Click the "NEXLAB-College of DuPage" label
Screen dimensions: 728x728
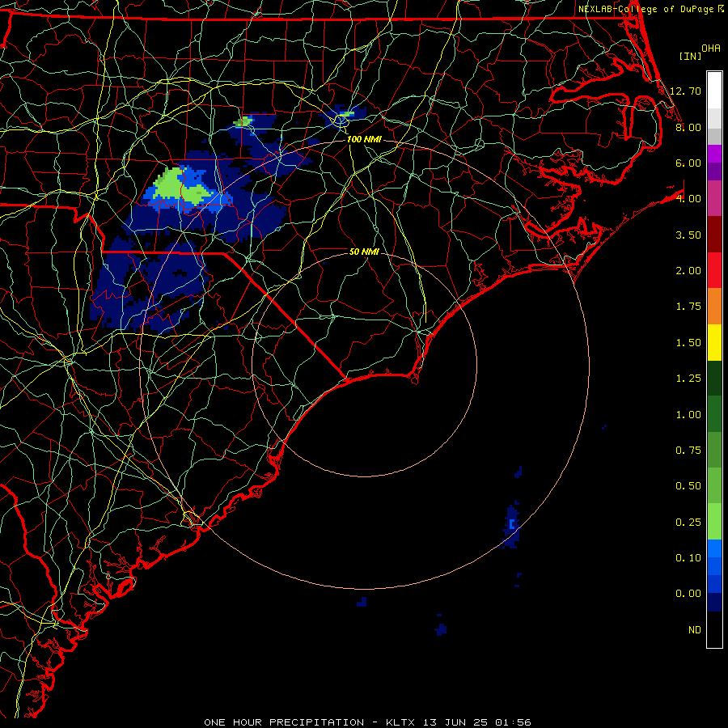(x=645, y=9)
